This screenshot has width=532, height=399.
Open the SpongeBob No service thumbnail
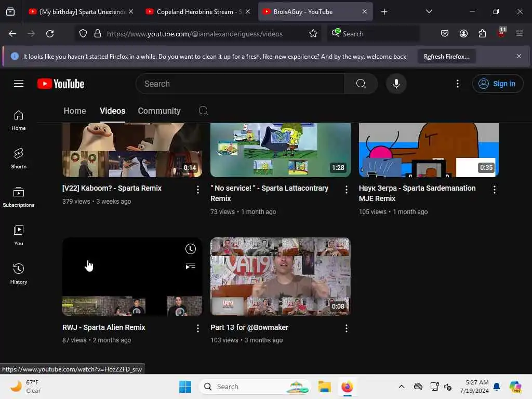pyautogui.click(x=280, y=150)
